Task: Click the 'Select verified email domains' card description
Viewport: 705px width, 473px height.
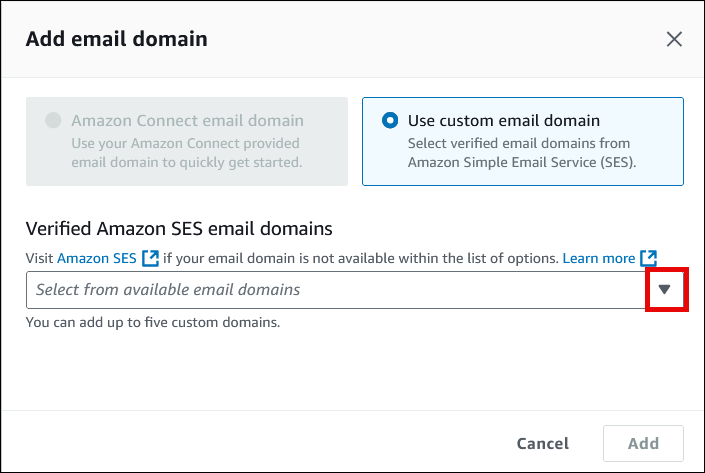Action: point(522,152)
